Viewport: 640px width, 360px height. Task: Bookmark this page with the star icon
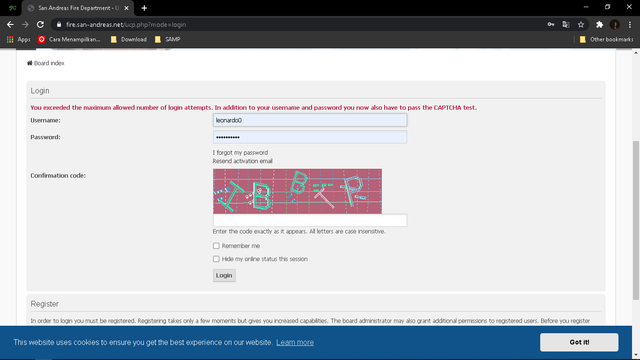[x=581, y=24]
